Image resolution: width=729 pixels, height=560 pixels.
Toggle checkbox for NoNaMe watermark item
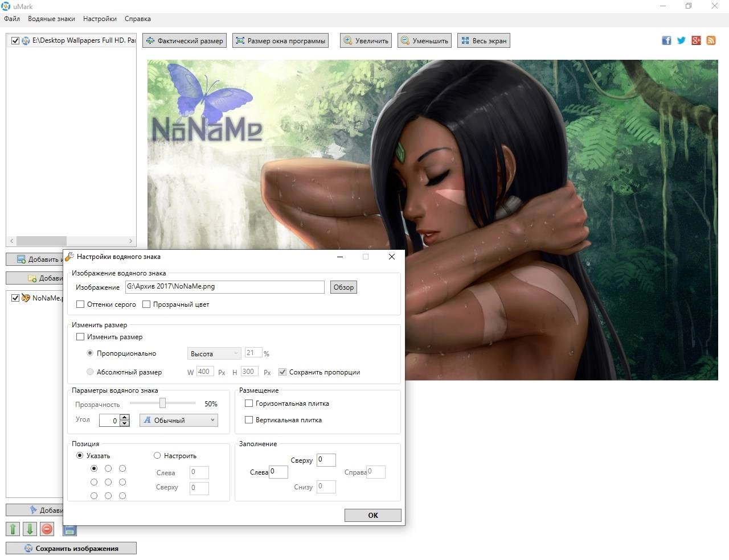coord(15,298)
